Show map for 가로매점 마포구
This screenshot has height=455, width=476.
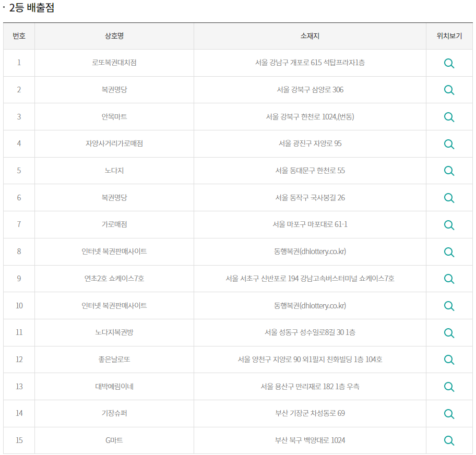(x=449, y=225)
